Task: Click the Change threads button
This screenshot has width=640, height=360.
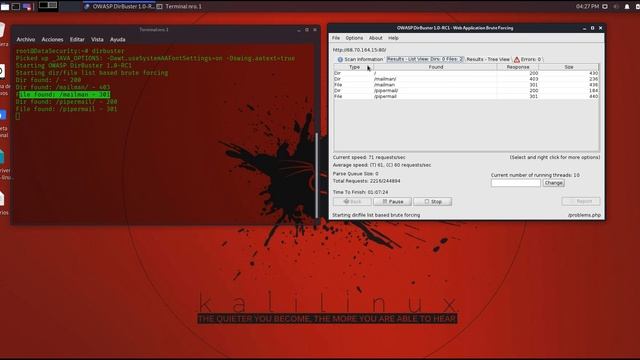Action: tap(553, 183)
